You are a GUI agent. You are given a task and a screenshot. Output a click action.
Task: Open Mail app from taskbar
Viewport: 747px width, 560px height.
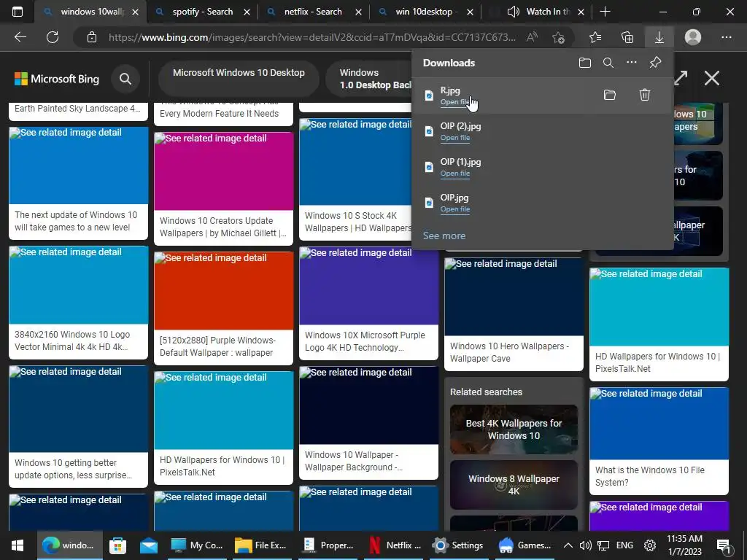pyautogui.click(x=149, y=545)
